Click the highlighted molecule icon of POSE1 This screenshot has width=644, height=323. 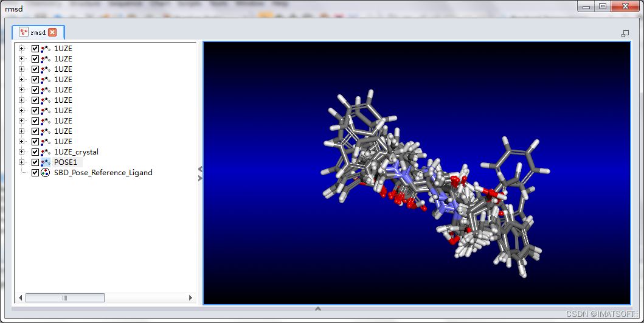(x=46, y=162)
